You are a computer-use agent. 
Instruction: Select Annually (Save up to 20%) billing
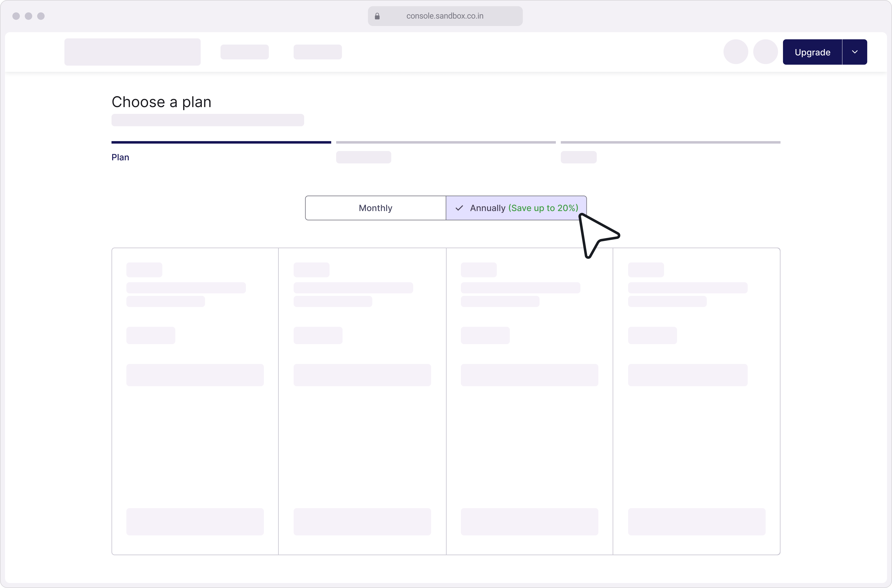[x=516, y=208]
